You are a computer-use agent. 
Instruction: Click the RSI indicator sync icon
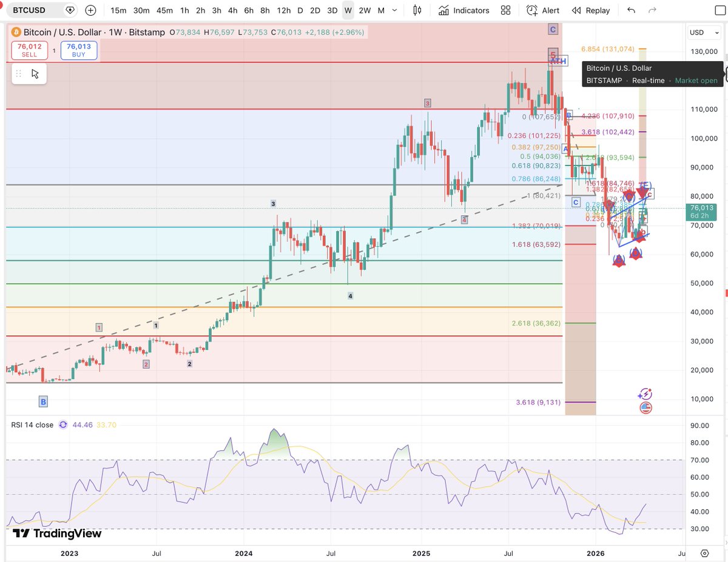(63, 425)
